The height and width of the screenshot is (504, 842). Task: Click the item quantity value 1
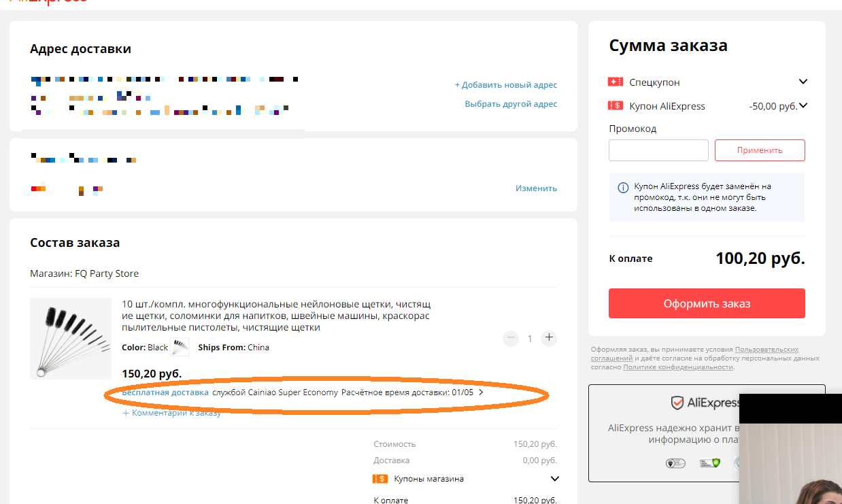coord(530,339)
